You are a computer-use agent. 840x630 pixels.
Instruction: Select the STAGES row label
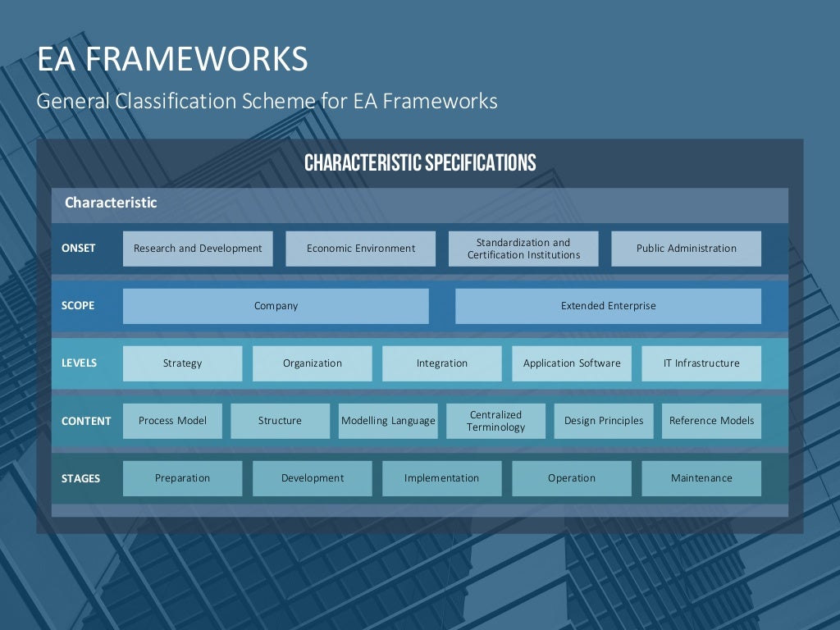[80, 478]
